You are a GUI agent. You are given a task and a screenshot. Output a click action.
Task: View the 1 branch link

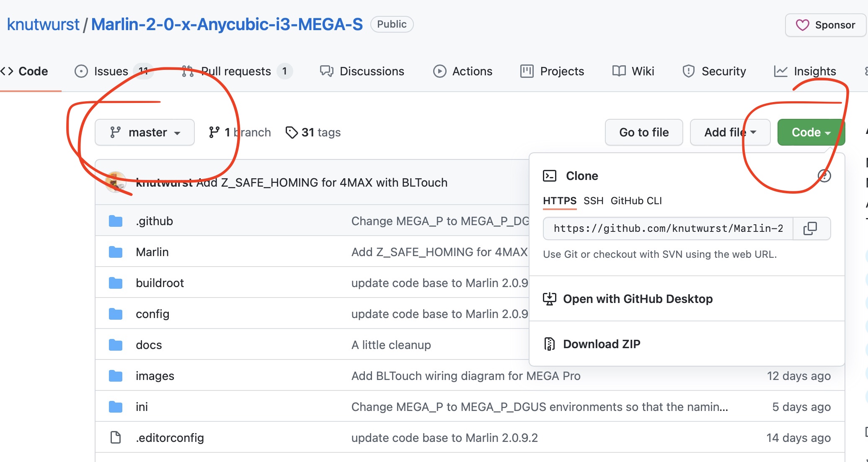240,132
